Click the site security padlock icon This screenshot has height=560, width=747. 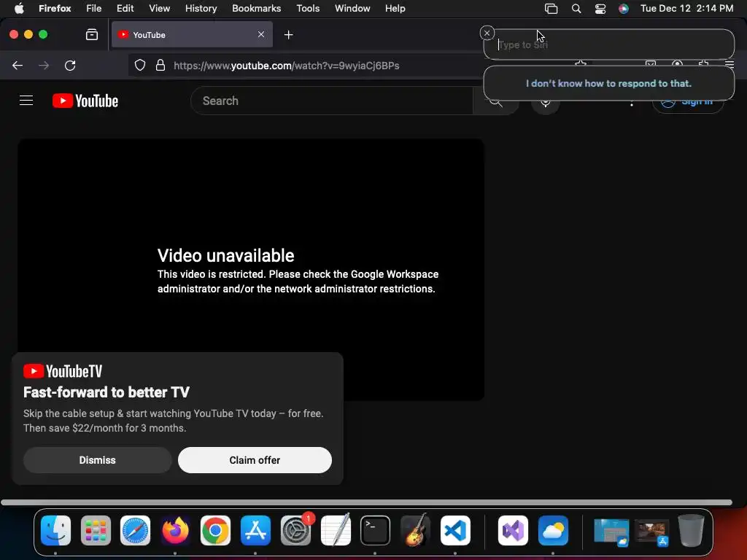coord(160,65)
